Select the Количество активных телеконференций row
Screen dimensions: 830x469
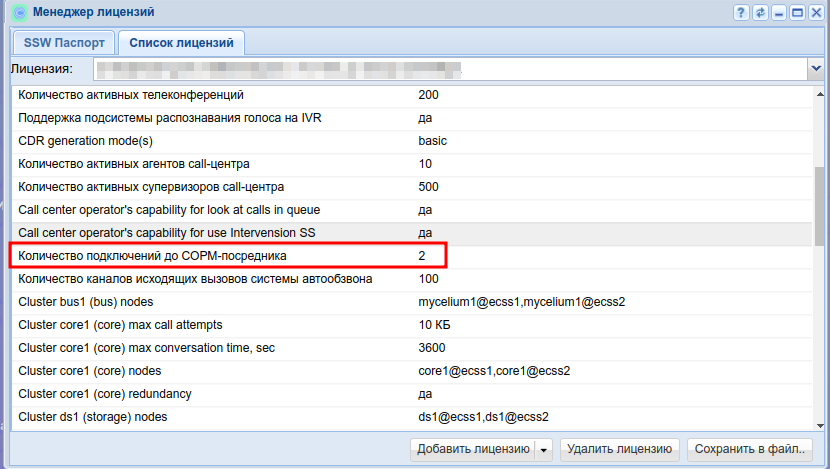pos(412,95)
